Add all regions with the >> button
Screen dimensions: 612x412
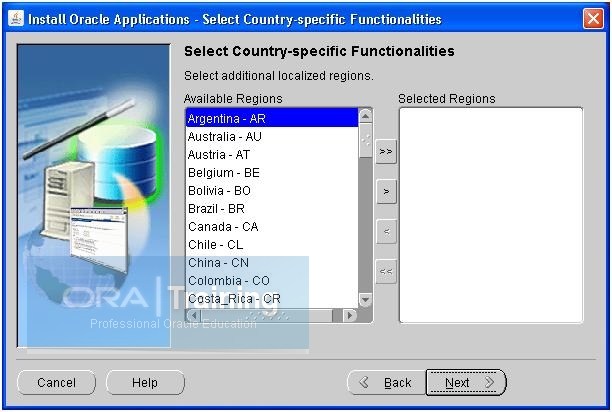point(386,151)
